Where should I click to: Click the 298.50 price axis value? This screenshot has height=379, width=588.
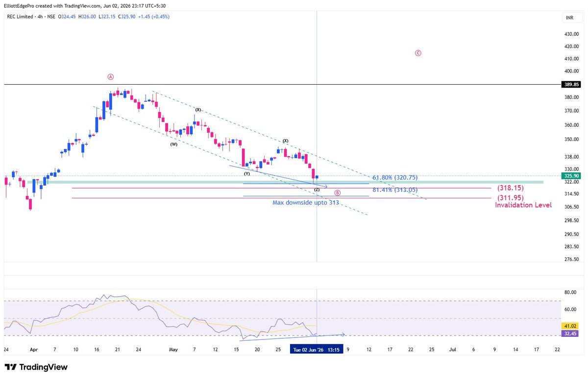[571, 220]
